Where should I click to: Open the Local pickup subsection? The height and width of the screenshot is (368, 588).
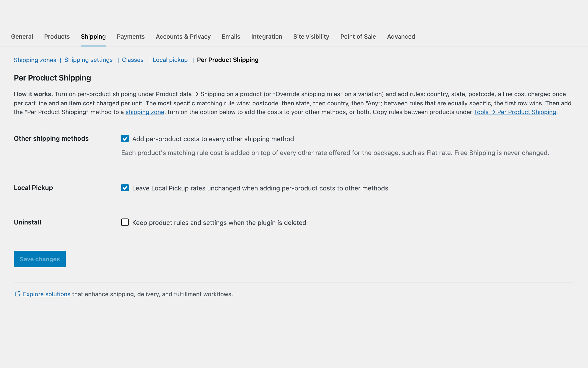click(x=170, y=60)
